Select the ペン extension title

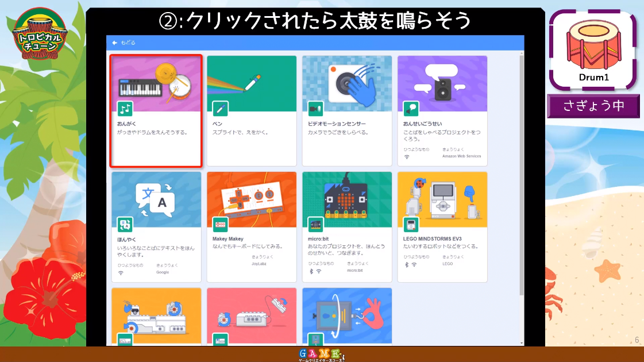[217, 124]
